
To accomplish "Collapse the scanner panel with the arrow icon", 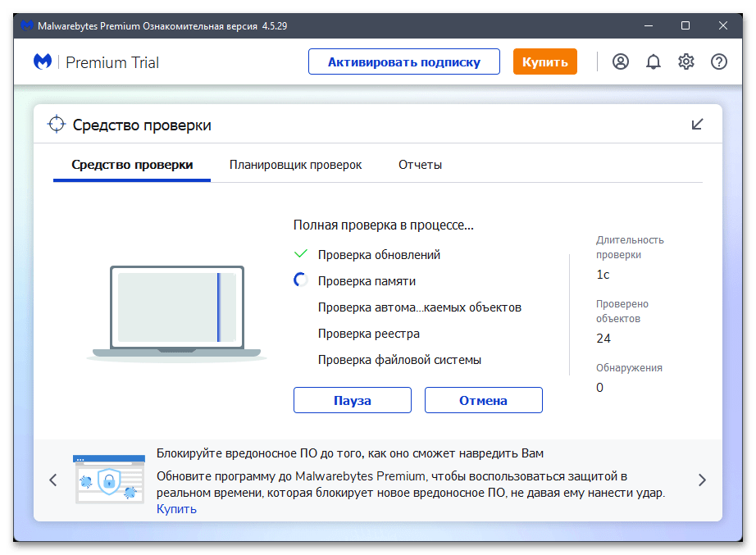I will 697,125.
